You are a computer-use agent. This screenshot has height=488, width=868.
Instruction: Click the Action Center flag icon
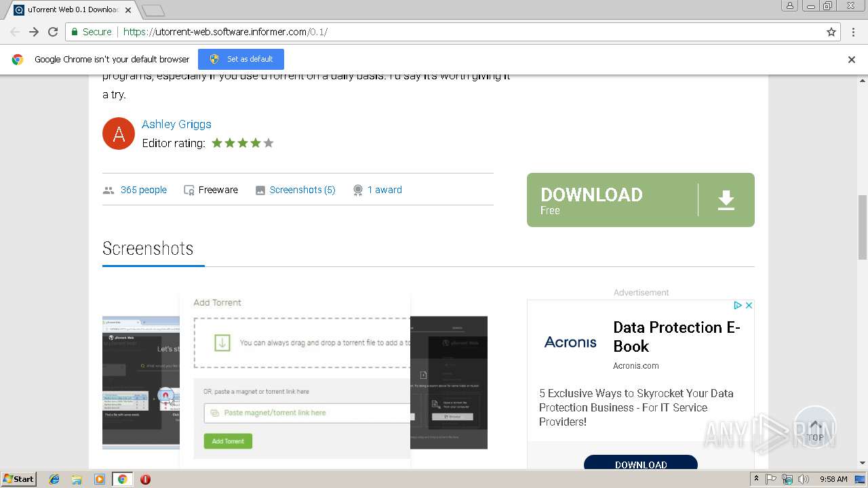pyautogui.click(x=771, y=479)
